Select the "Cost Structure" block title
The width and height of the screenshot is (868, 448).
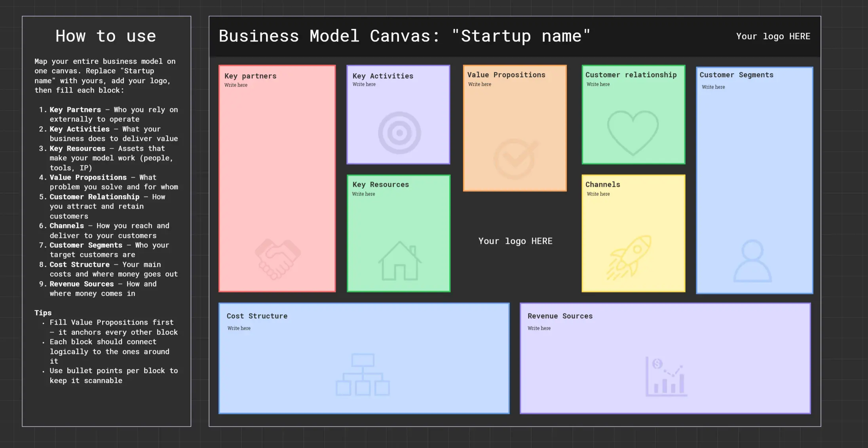click(257, 316)
